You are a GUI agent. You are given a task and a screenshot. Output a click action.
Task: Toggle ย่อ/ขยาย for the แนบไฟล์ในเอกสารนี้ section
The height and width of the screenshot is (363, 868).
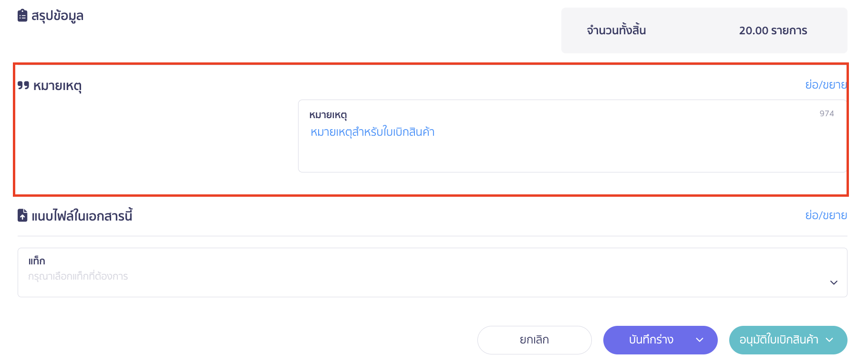pos(826,215)
